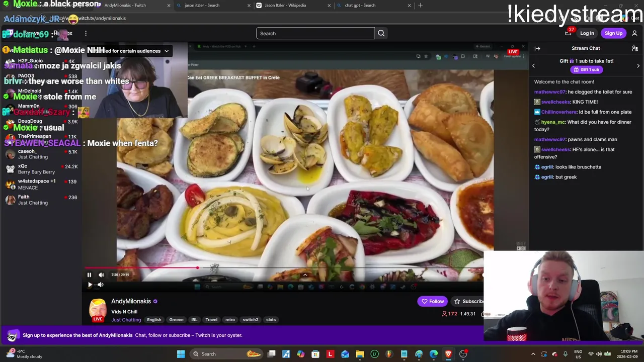644x362 pixels.
Task: Open the clock showing 10:09 PM
Action: 626,354
